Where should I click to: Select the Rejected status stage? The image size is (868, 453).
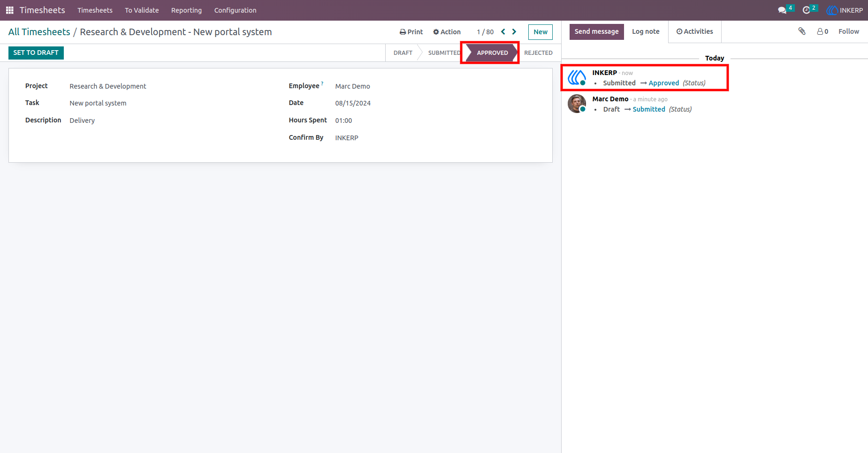tap(538, 53)
